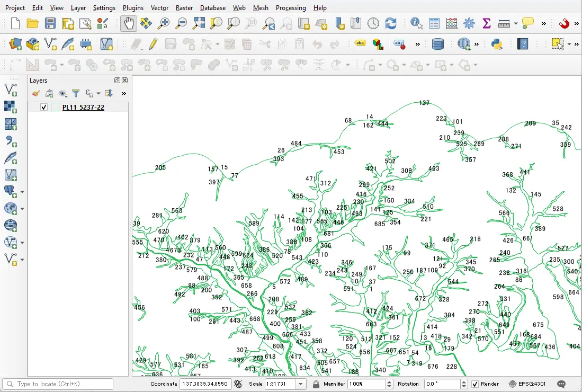This screenshot has width=582, height=392.
Task: Activate the Zoom In tool
Action: (x=164, y=23)
